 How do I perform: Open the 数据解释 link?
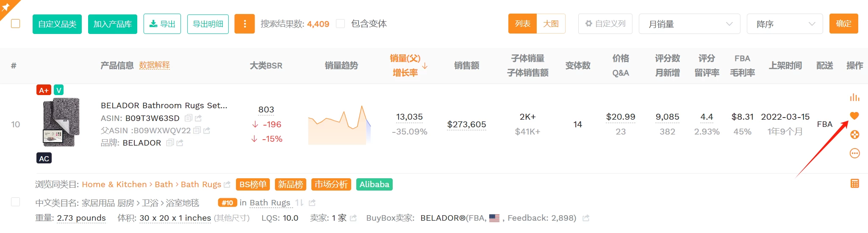tap(154, 65)
